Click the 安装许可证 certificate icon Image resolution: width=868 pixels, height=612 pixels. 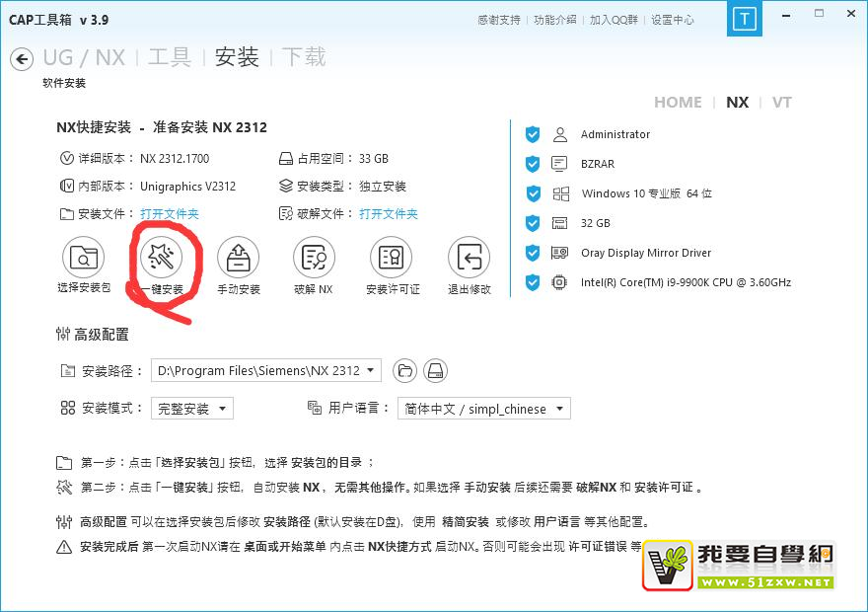point(392,259)
